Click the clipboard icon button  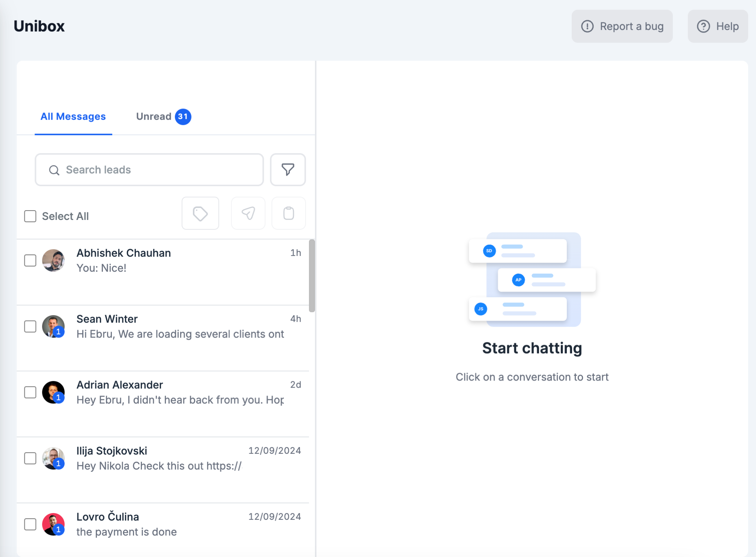click(289, 214)
